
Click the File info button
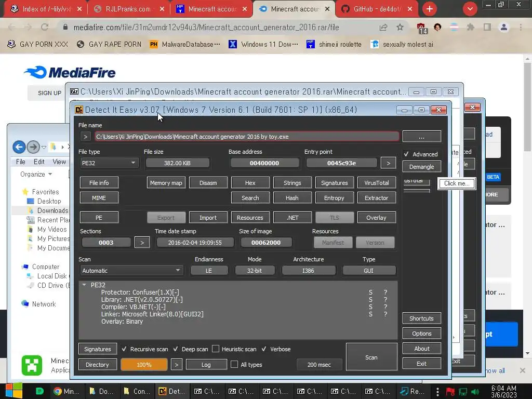(99, 182)
